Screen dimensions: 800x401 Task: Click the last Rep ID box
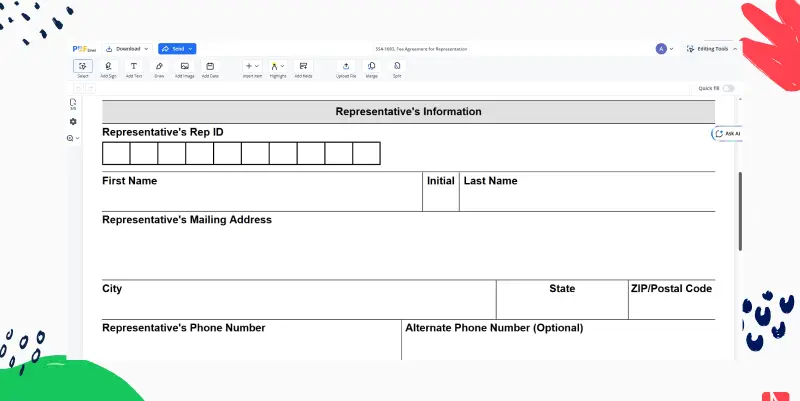click(x=366, y=154)
